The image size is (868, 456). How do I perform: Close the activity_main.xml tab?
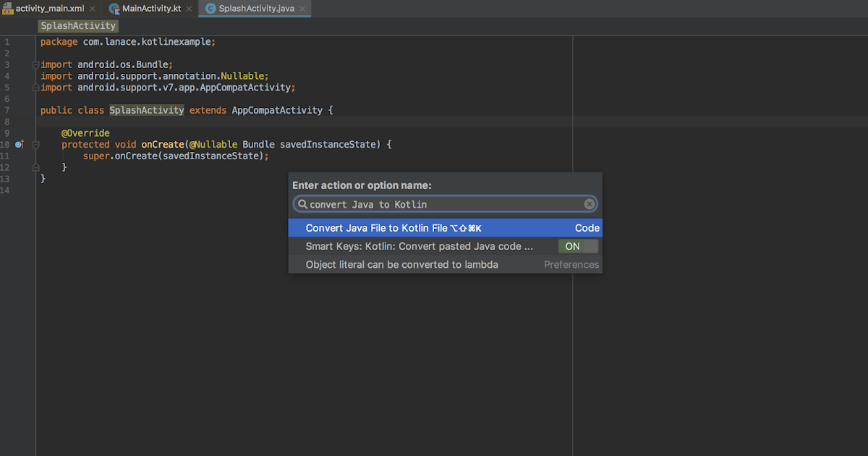[x=93, y=9]
